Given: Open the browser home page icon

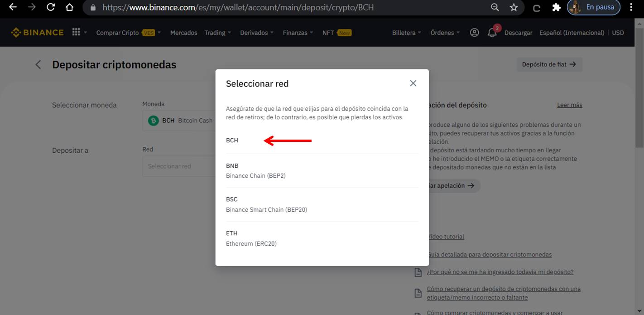Looking at the screenshot, I should [69, 7].
